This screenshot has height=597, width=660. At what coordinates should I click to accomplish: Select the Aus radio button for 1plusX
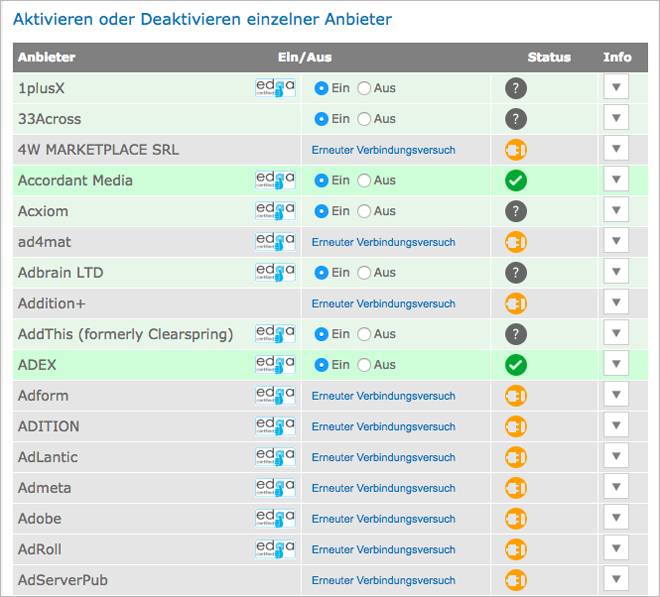(364, 88)
